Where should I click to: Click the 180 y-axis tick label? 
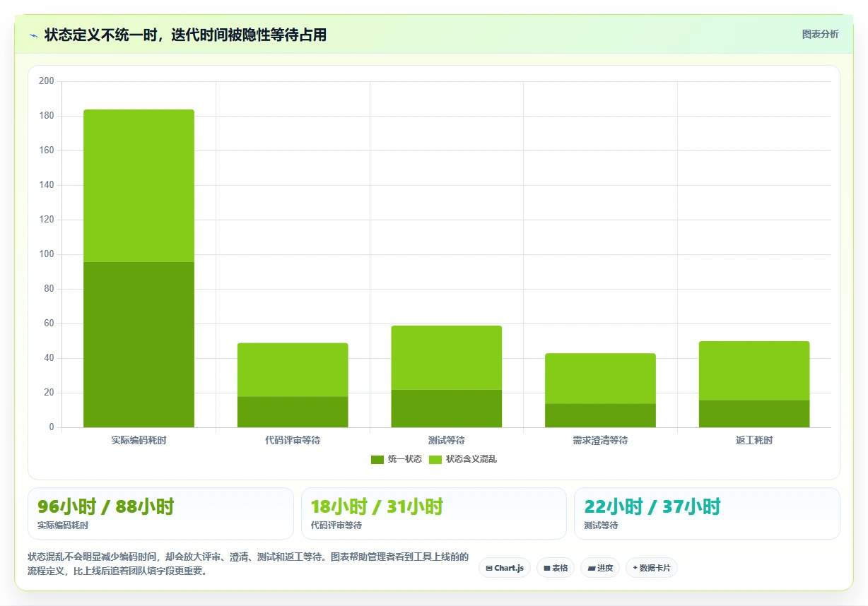[47, 116]
